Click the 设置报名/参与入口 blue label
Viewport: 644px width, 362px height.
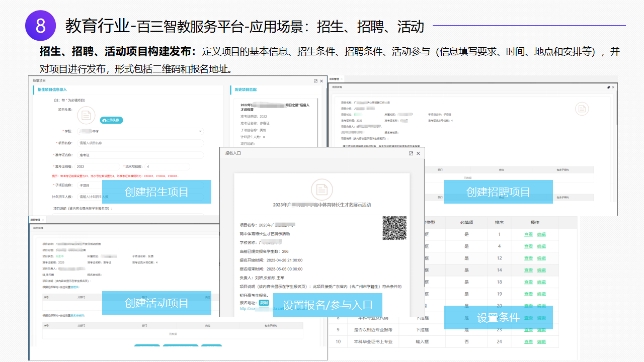point(328,305)
